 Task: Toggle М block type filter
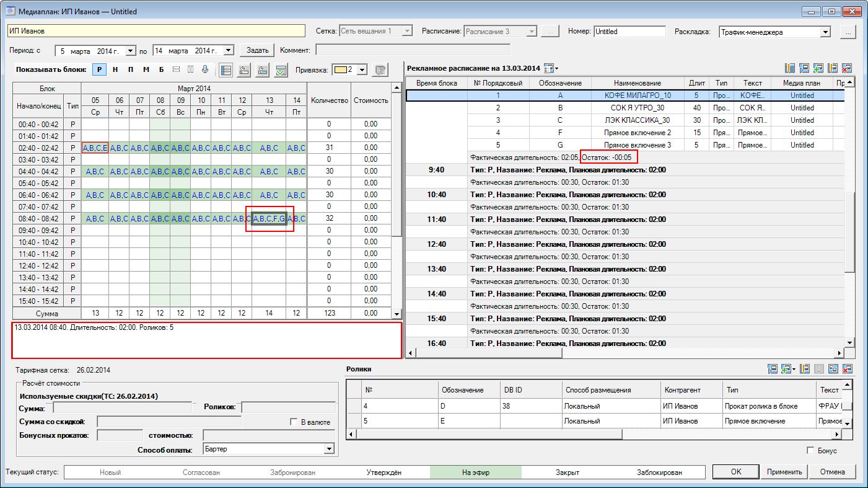(x=146, y=69)
